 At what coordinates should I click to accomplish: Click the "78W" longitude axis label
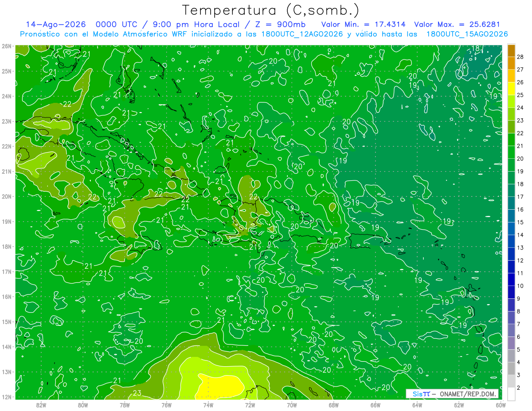pyautogui.click(x=125, y=405)
